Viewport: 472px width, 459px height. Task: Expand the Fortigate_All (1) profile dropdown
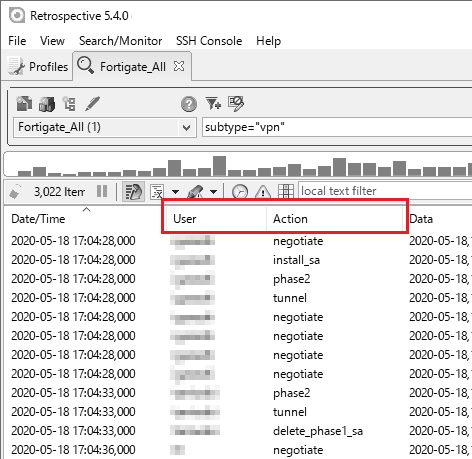(x=186, y=127)
